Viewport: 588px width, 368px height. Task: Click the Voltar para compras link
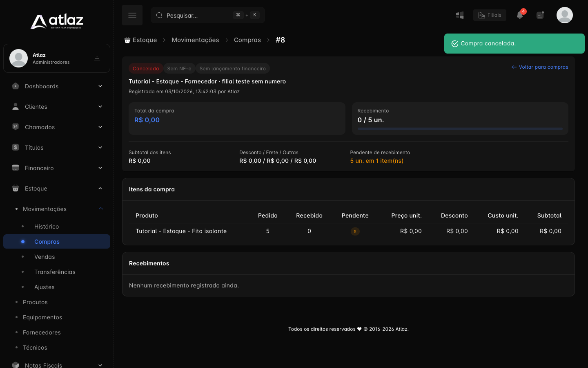(540, 67)
